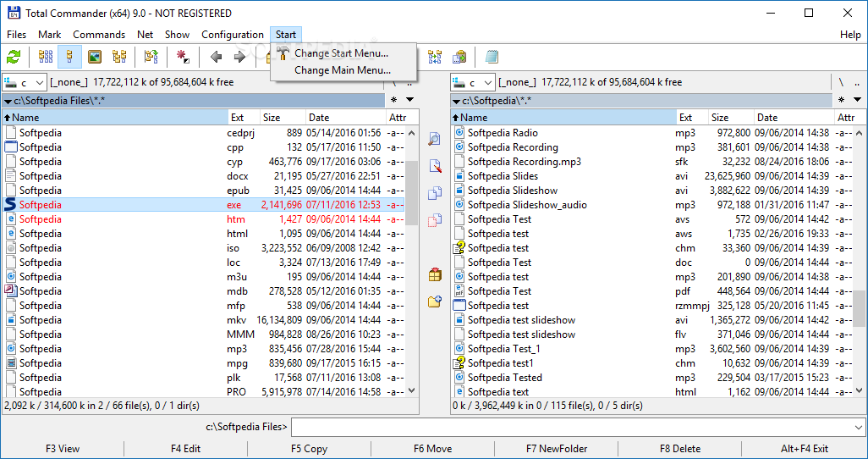Click the F6 Move button

432,449
